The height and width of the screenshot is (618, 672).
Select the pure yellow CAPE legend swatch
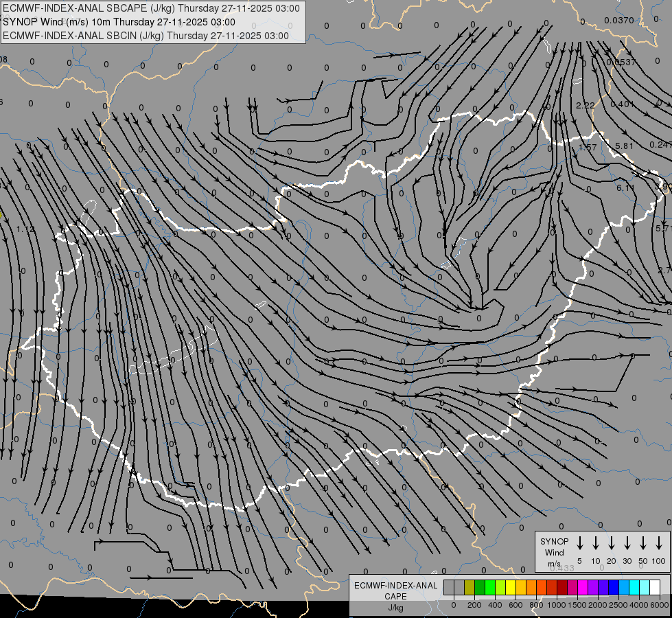click(511, 587)
